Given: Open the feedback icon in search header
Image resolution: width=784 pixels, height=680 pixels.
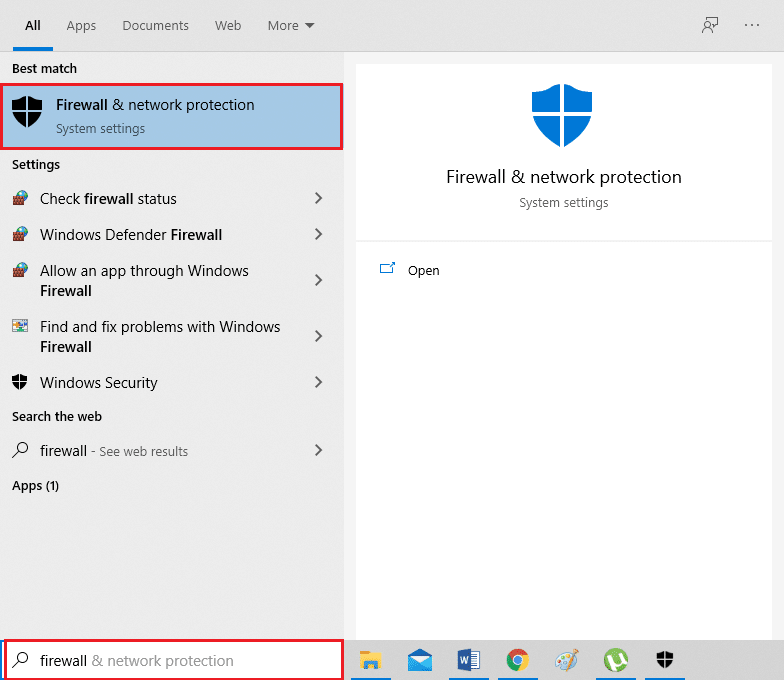Looking at the screenshot, I should tap(710, 25).
